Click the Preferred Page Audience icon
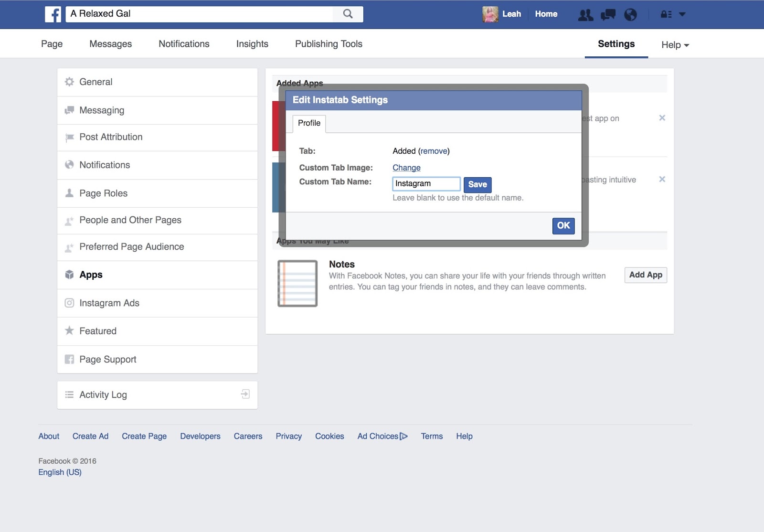This screenshot has width=764, height=532. tap(69, 247)
